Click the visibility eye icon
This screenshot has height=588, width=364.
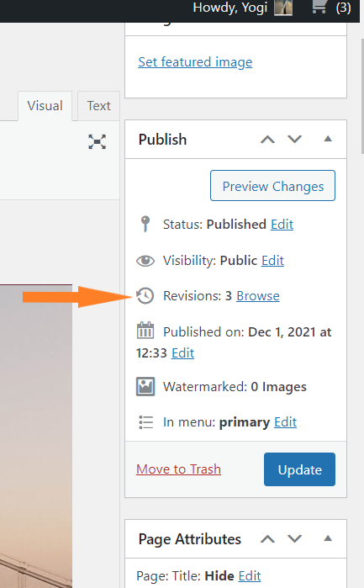point(145,261)
